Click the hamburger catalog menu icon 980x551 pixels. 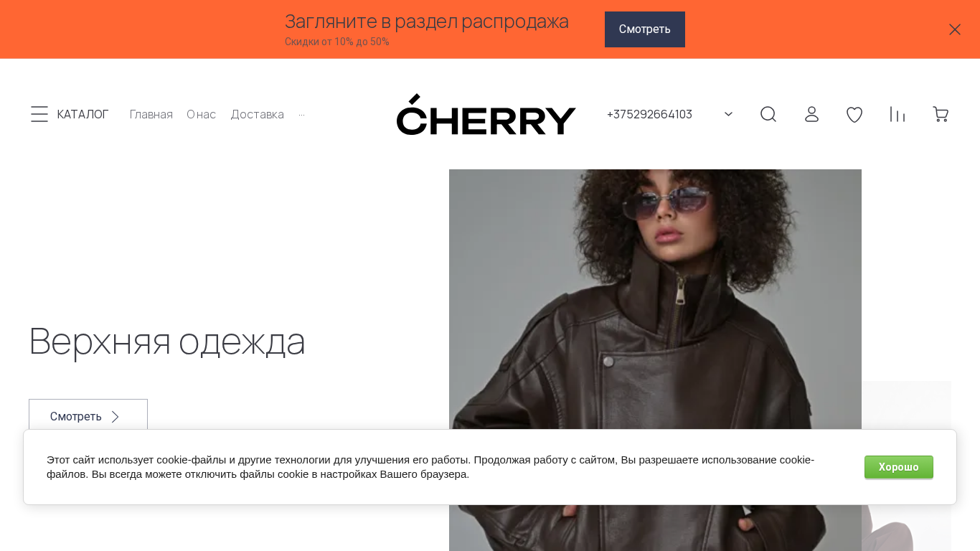click(x=39, y=114)
